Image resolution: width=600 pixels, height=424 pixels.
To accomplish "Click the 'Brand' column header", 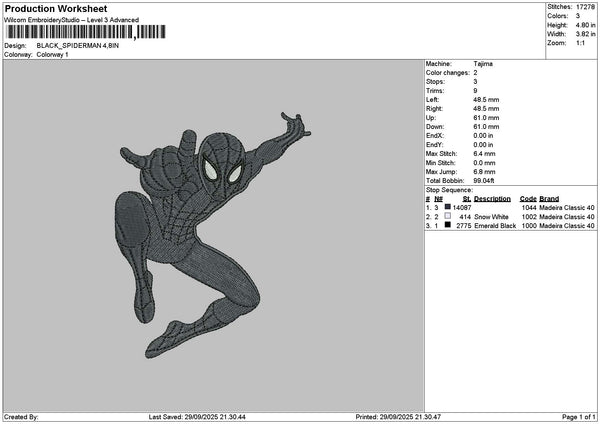I will coord(549,199).
